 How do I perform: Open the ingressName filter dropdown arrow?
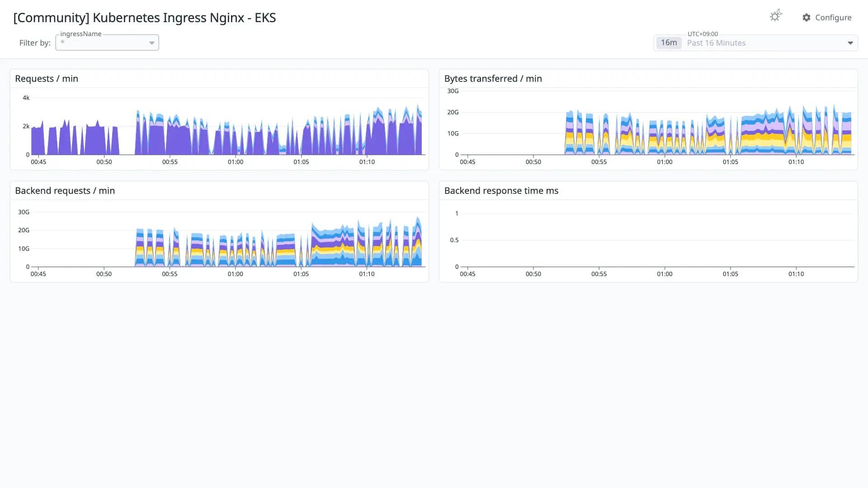152,43
